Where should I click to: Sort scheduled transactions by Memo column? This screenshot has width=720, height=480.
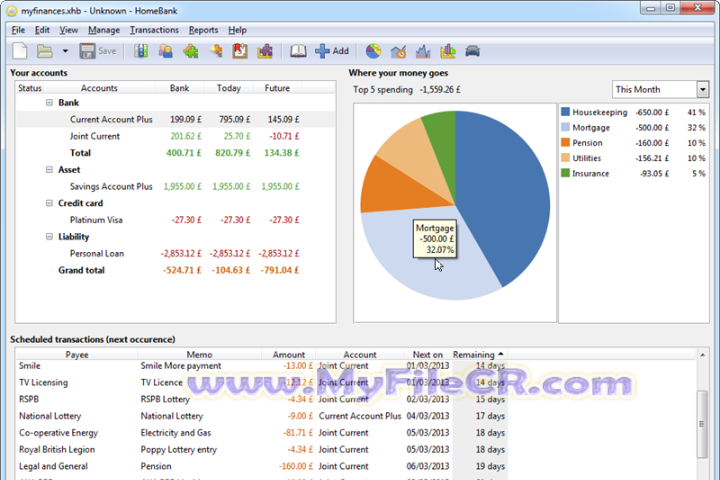click(x=199, y=355)
